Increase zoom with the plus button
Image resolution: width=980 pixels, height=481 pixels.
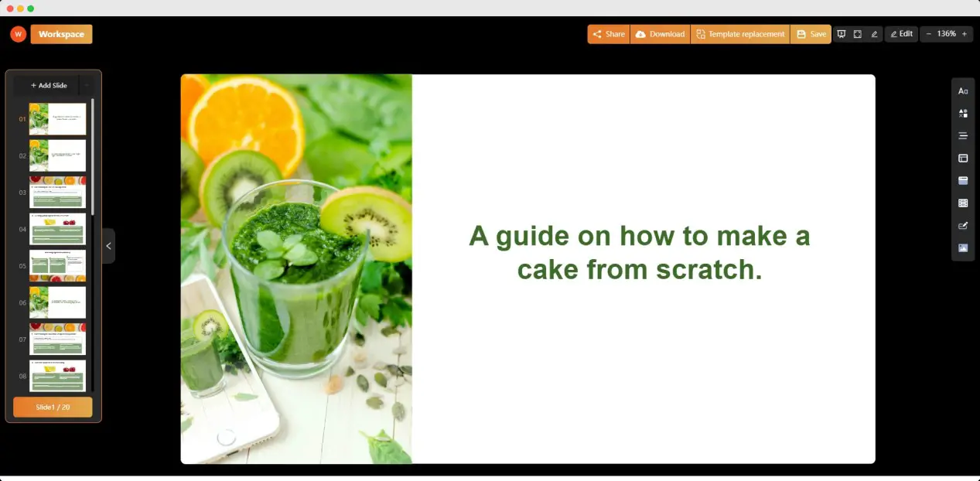pos(965,34)
